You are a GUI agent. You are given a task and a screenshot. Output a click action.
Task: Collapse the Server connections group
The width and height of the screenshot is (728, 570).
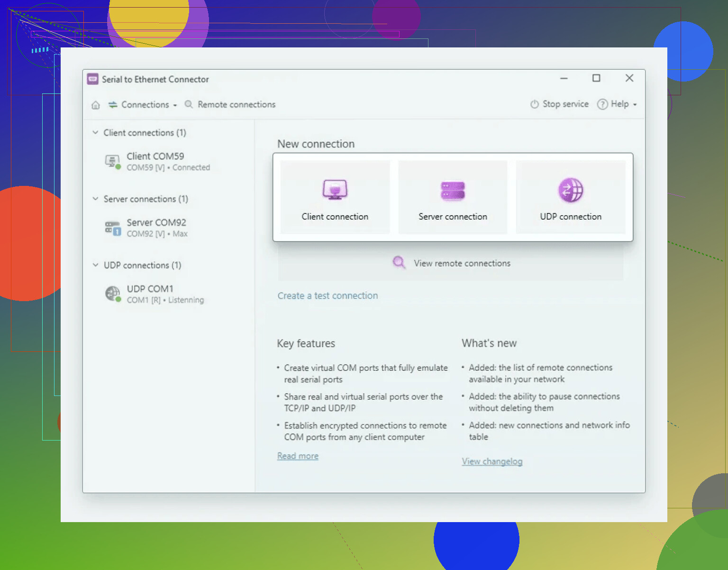95,199
